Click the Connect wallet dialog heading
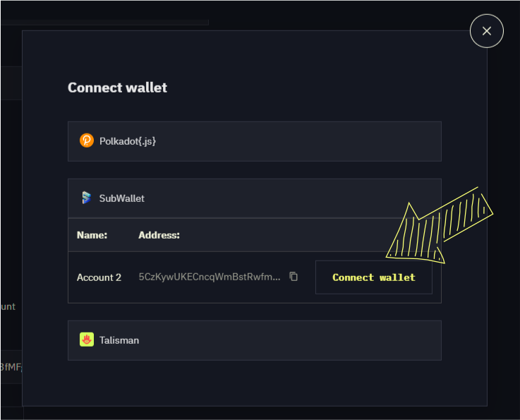The image size is (520, 420). click(117, 88)
